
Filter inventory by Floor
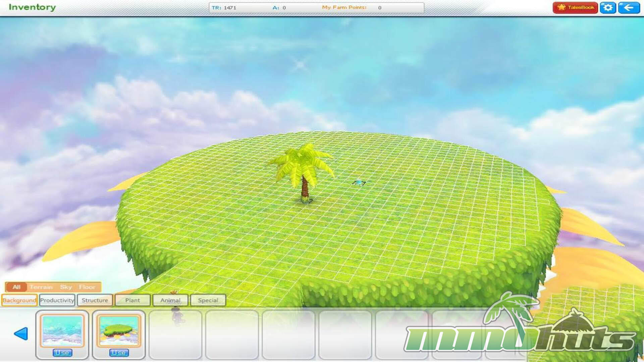87,287
